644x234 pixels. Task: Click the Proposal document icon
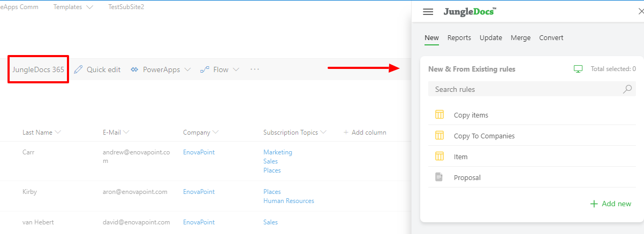pos(439,177)
